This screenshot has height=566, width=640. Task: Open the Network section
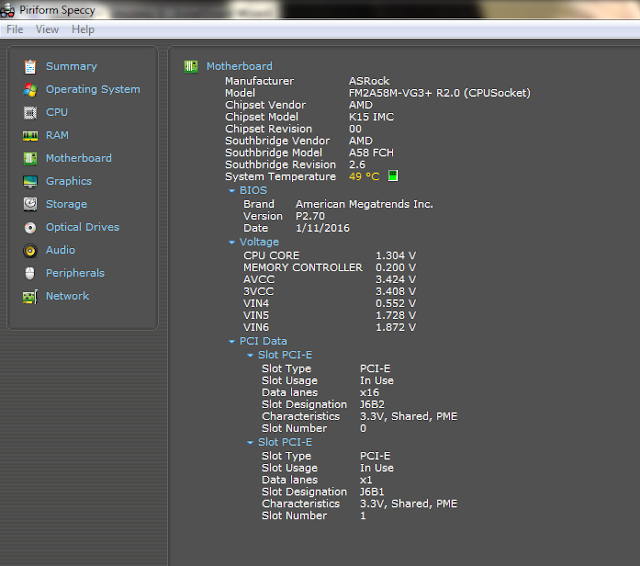(x=67, y=296)
